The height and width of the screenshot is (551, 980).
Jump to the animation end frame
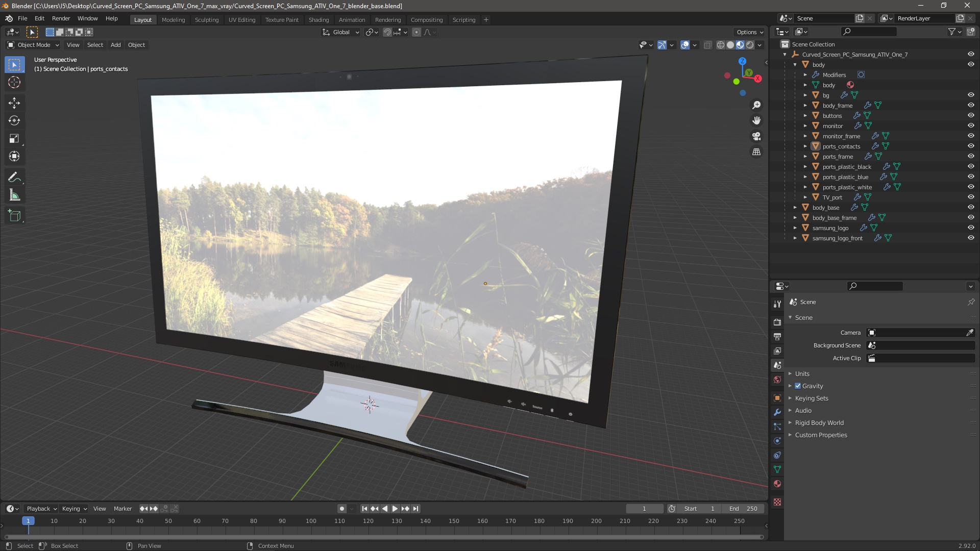tap(415, 509)
